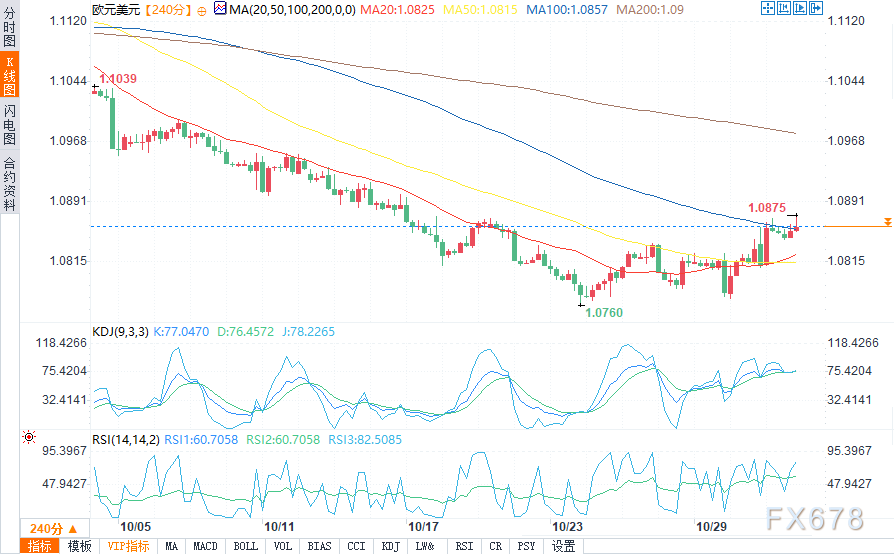Click the orange arrow marker on price axis
This screenshot has height=554, width=894.
tap(888, 222)
